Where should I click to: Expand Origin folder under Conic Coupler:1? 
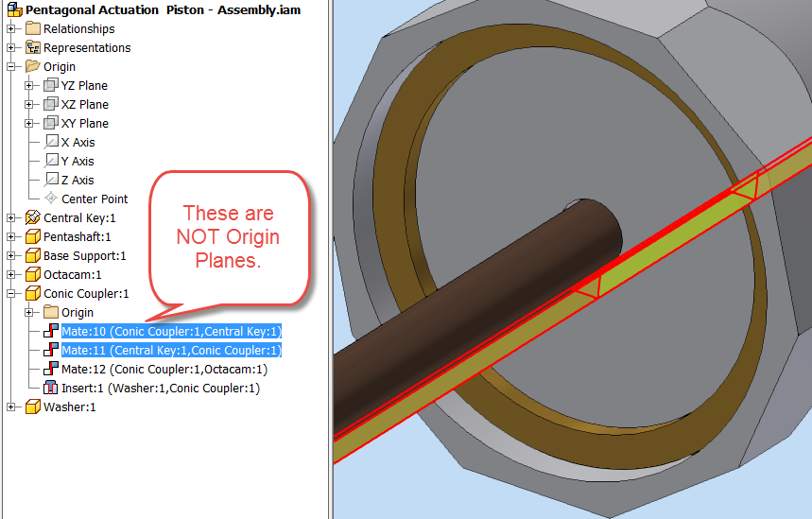pos(29,312)
